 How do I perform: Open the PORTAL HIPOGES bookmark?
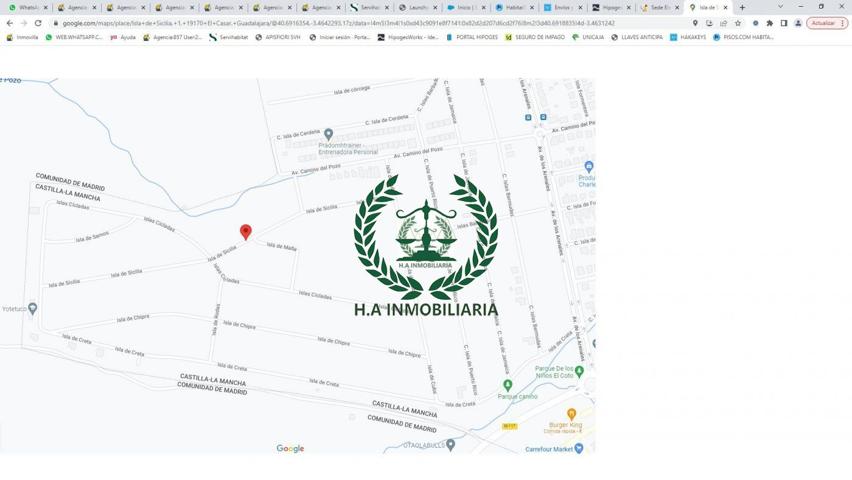(472, 38)
